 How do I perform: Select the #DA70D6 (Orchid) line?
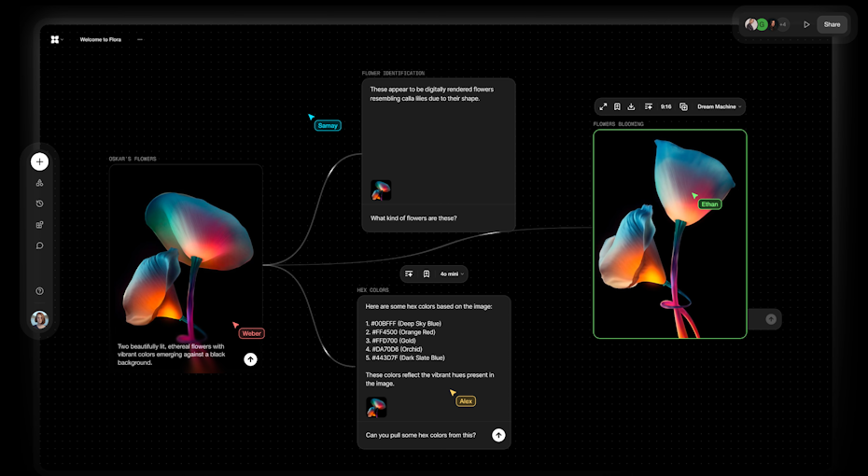[x=394, y=349]
